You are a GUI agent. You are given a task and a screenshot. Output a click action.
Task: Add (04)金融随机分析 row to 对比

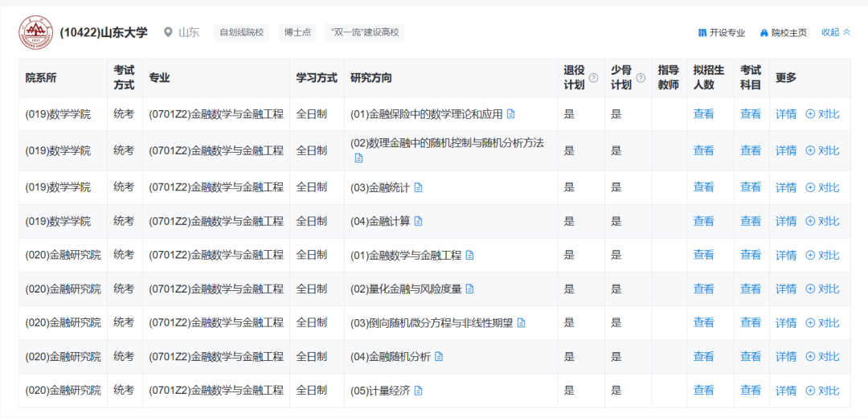pos(822,357)
